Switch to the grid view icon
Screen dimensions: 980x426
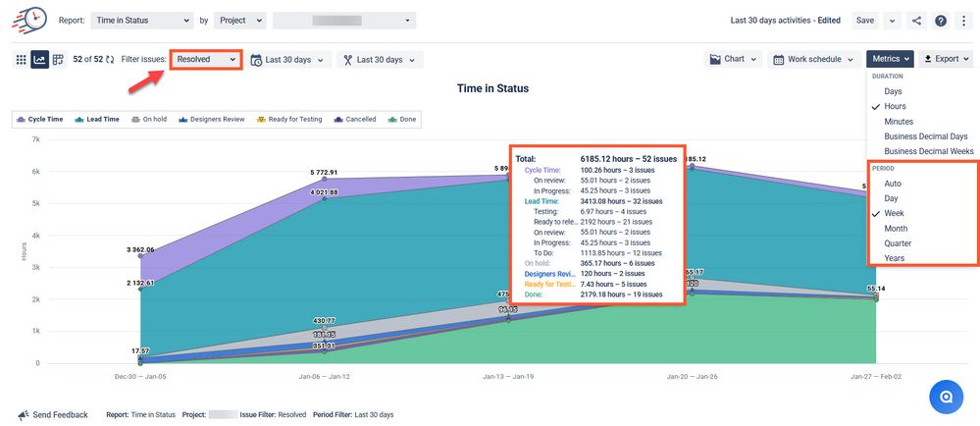(x=21, y=60)
